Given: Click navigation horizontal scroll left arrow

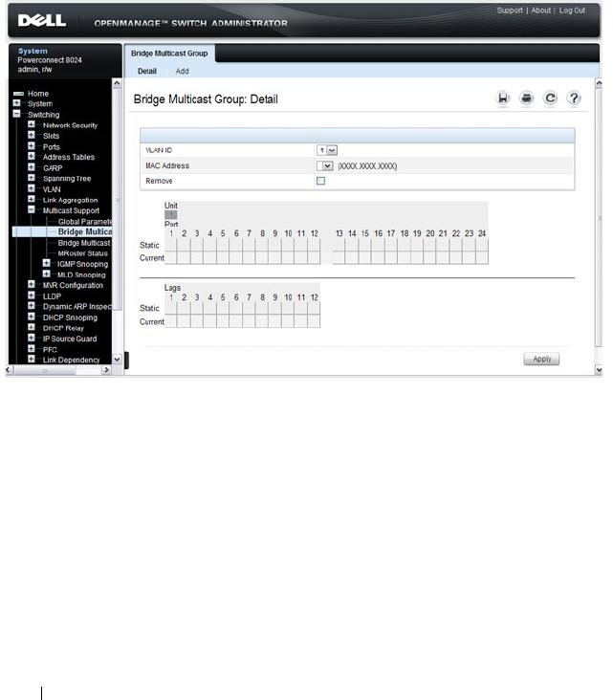Looking at the screenshot, I should (8, 370).
